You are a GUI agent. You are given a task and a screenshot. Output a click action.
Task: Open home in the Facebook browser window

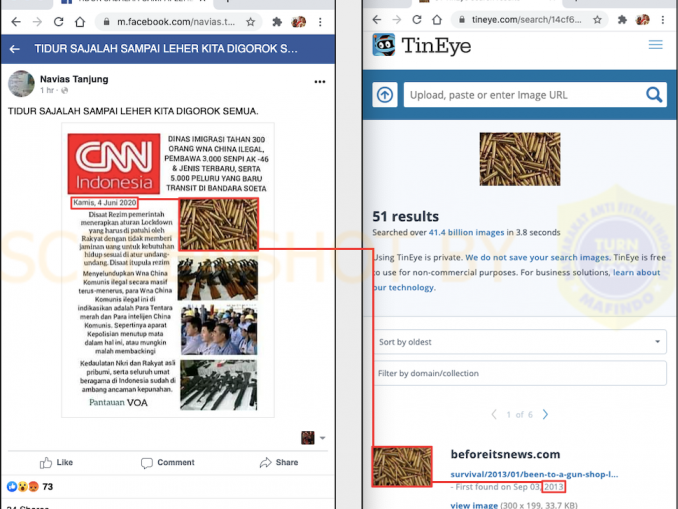click(80, 22)
